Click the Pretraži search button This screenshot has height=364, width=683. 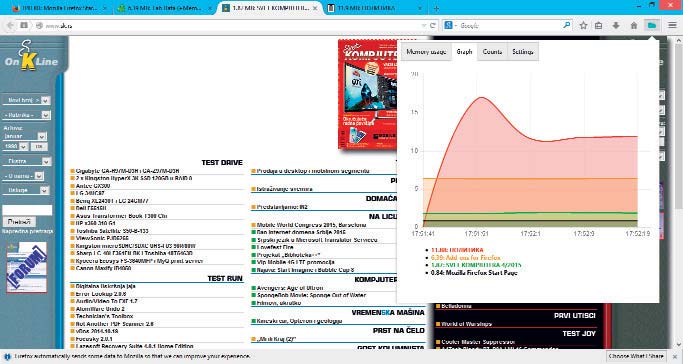[19, 222]
